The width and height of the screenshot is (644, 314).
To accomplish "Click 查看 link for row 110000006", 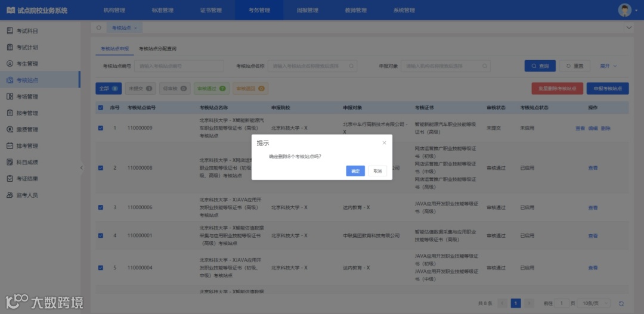I will click(x=593, y=208).
